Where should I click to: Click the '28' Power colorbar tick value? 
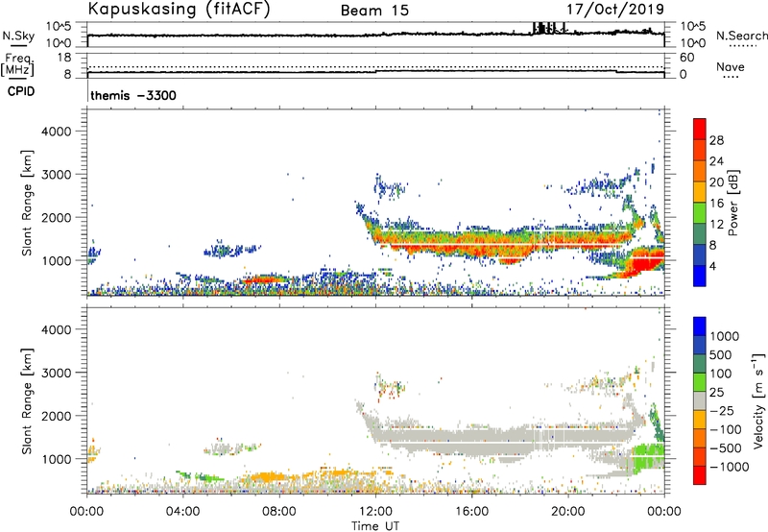(716, 140)
